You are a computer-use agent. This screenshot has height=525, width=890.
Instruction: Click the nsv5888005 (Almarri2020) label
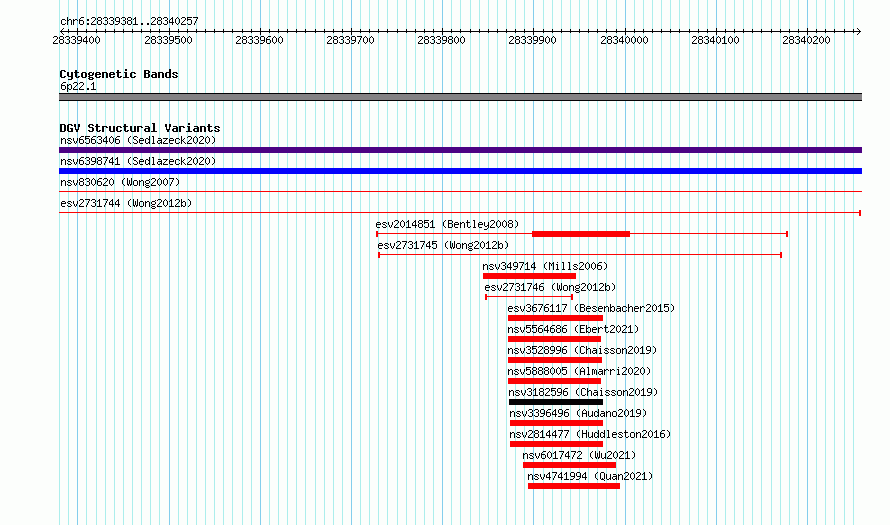click(579, 371)
